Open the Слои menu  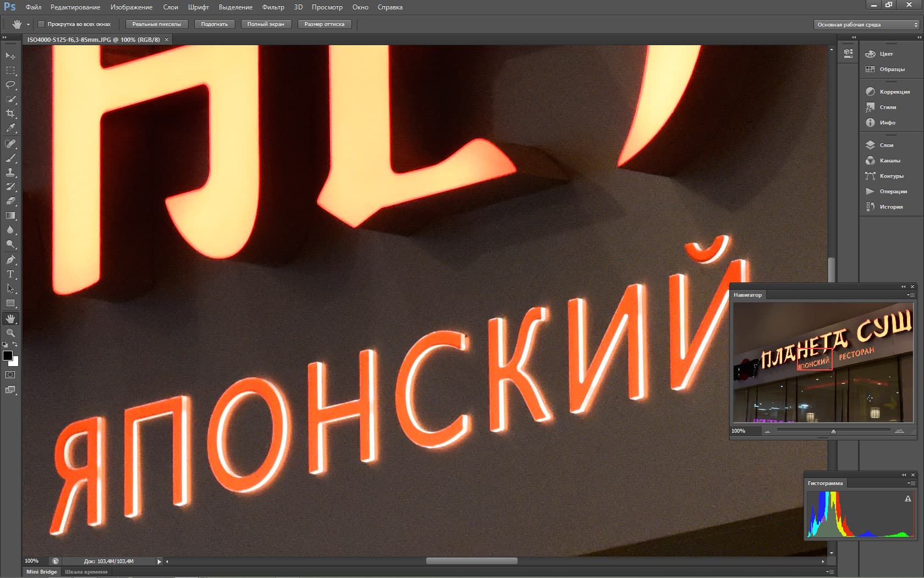click(170, 7)
